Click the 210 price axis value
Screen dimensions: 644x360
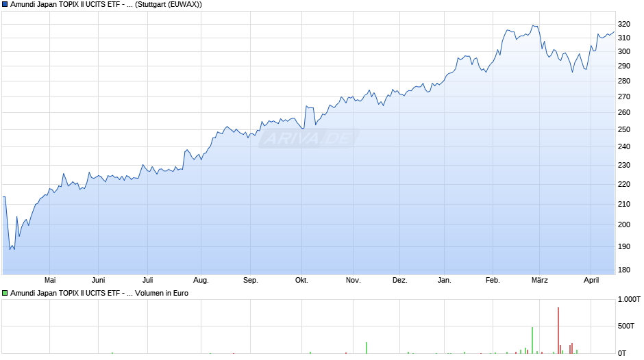624,205
